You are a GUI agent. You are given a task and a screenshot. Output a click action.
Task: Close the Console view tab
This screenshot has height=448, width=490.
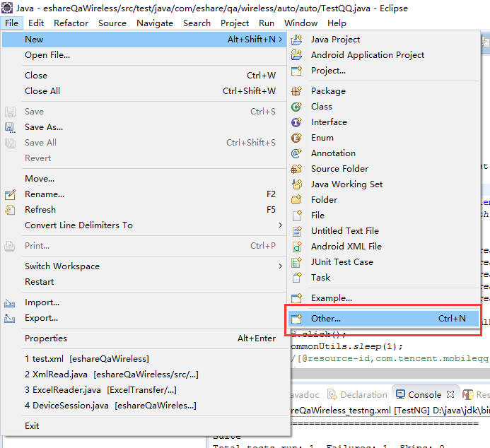tap(450, 394)
